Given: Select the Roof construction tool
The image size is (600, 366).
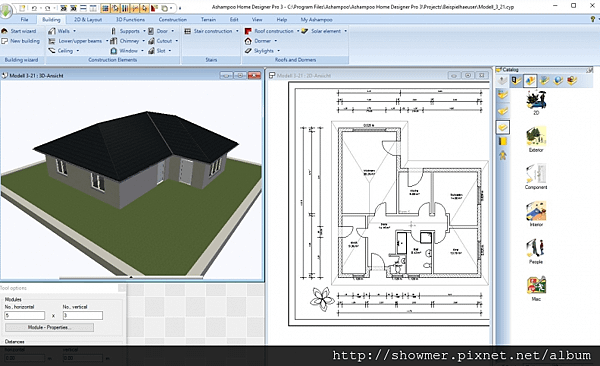Looking at the screenshot, I should 270,31.
